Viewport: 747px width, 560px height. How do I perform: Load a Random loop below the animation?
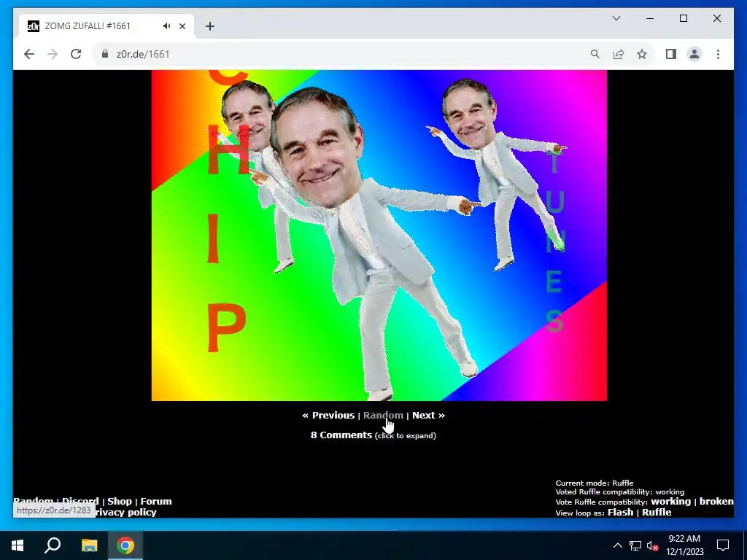point(383,415)
